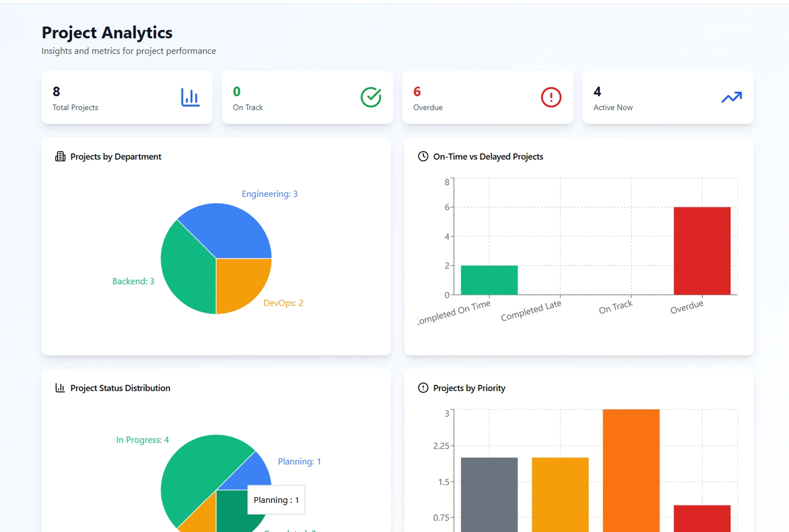Click the "Projects by Department" title
The image size is (789, 532).
click(x=116, y=156)
